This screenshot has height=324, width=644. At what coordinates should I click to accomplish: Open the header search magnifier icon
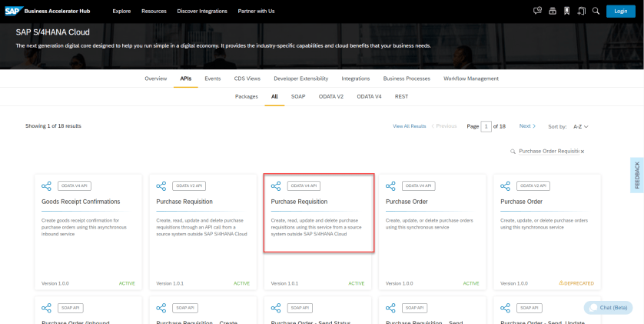(596, 11)
